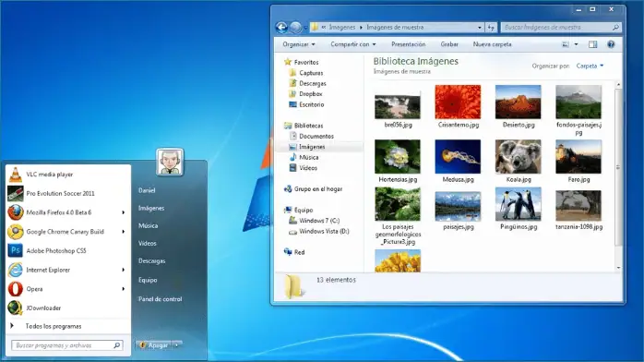Image resolution: width=644 pixels, height=362 pixels.
Task: Open Windows 7 (C:) drive
Action: click(x=315, y=221)
